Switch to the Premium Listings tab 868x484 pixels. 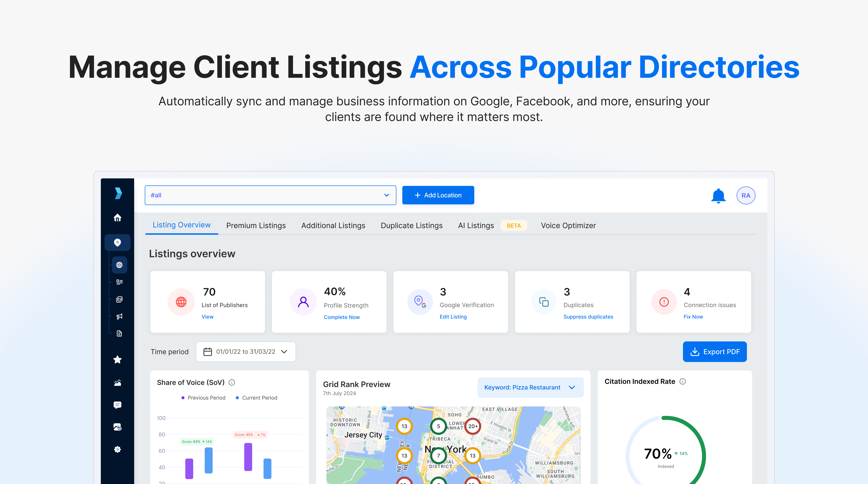(256, 225)
